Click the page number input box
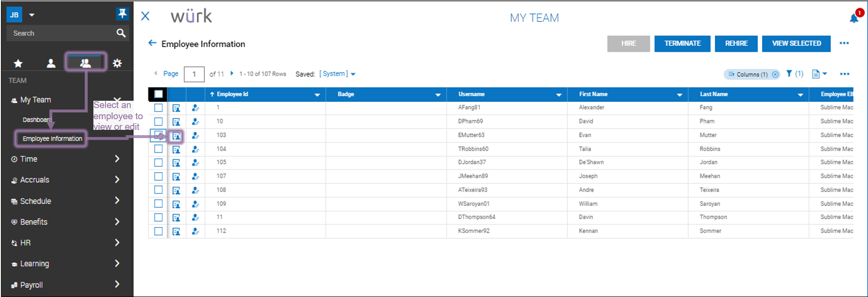 click(194, 74)
